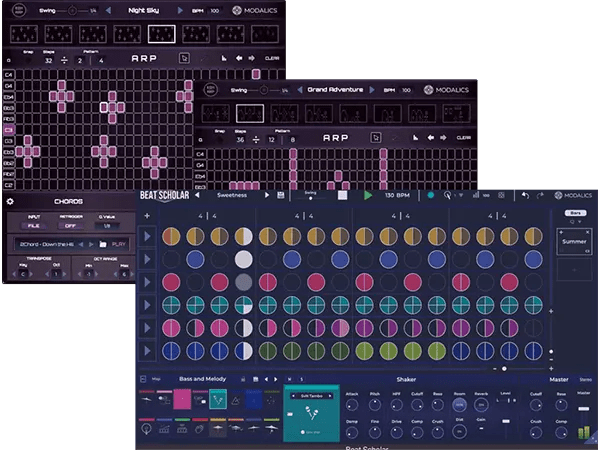Shift pattern left in Night Sky ARP window

pyautogui.click(x=239, y=58)
